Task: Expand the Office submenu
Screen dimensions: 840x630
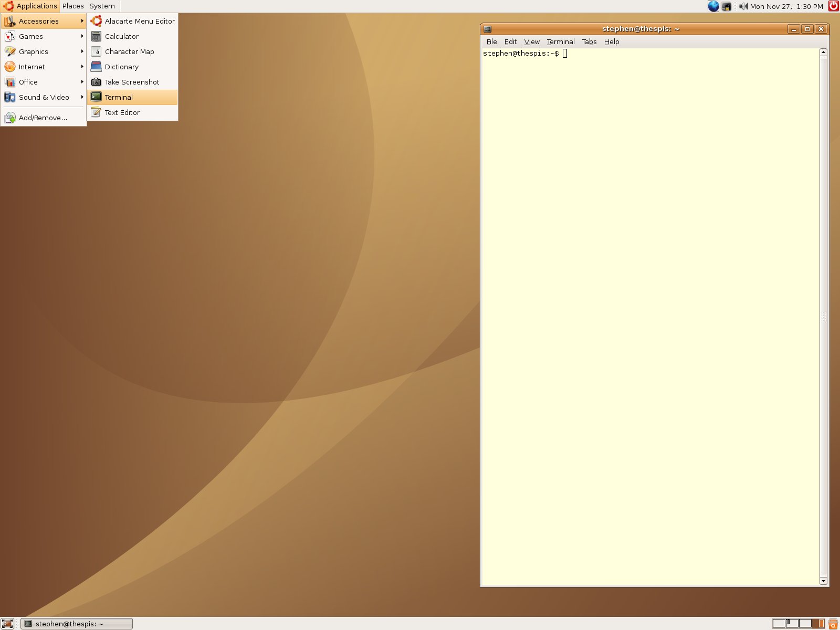Action: tap(44, 82)
